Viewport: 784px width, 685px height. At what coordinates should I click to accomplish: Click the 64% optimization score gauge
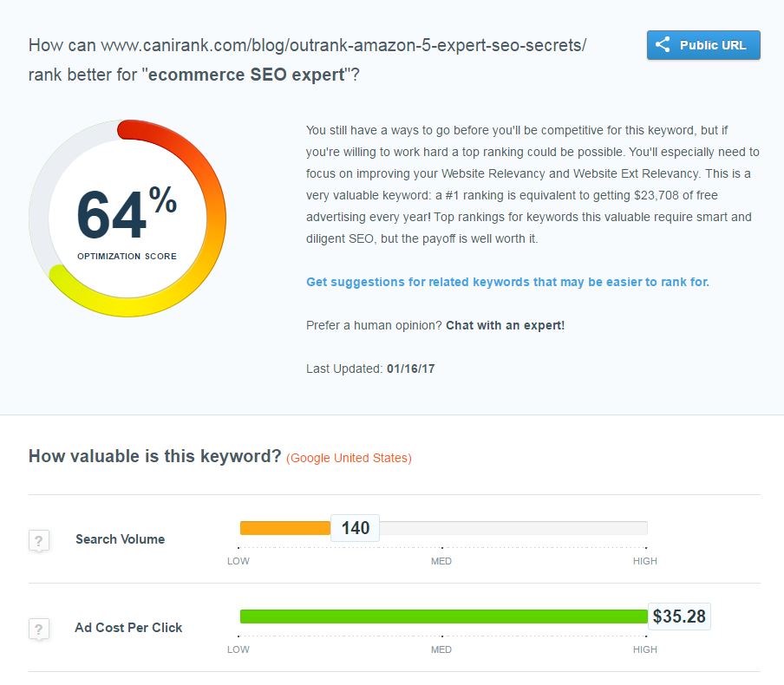pos(127,218)
